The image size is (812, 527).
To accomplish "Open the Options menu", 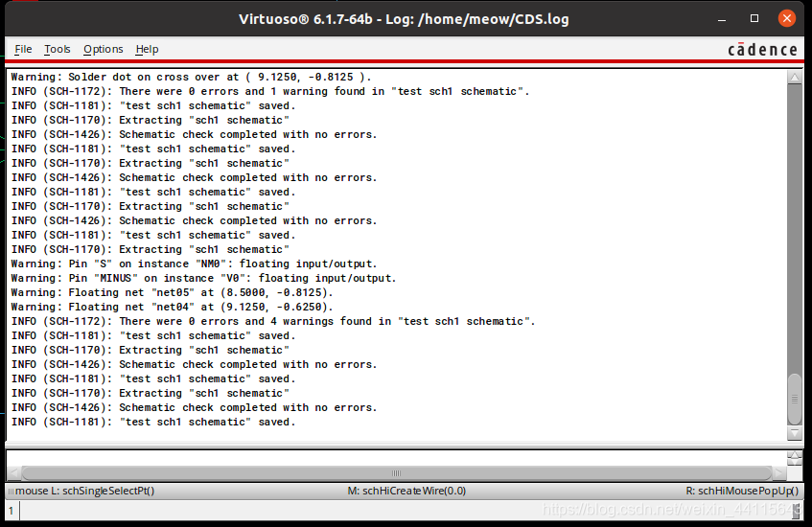I will click(x=103, y=49).
